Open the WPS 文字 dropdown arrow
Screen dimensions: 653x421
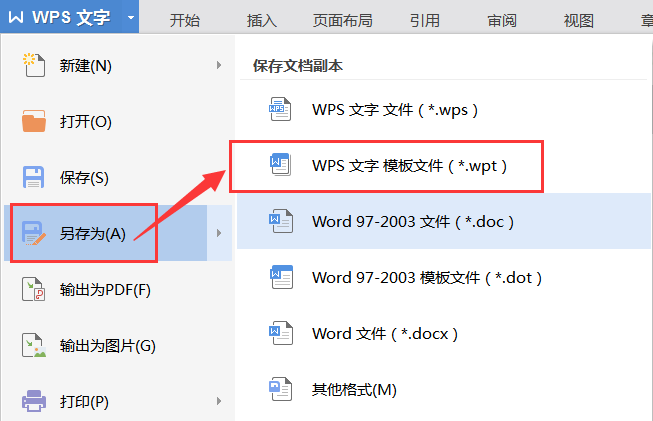(131, 17)
